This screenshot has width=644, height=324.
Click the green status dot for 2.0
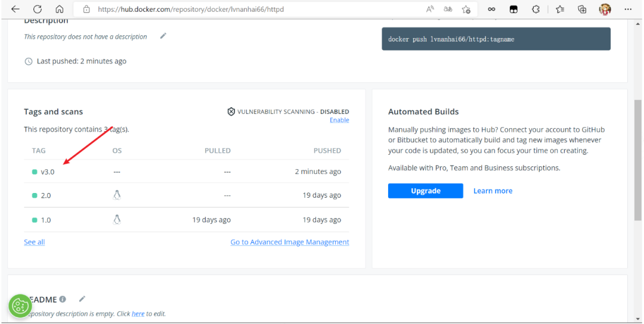pyautogui.click(x=35, y=195)
